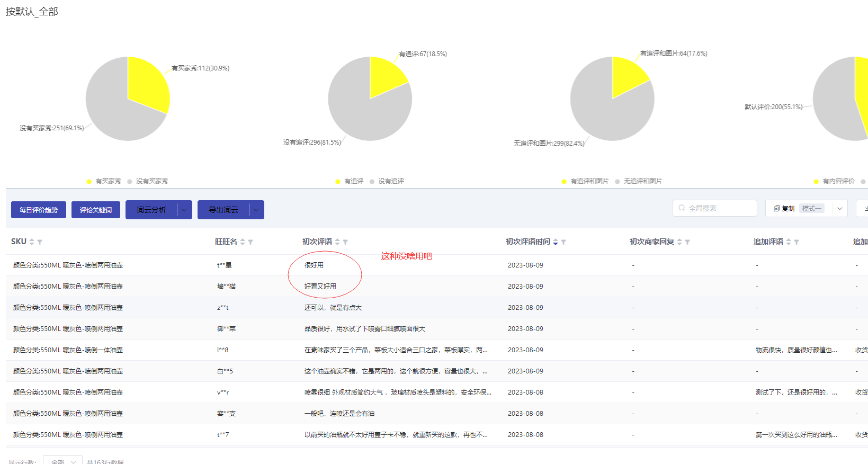Viewport: 868px width, 464px height.
Task: Toggle 有买家秀 legend item
Action: pos(104,181)
